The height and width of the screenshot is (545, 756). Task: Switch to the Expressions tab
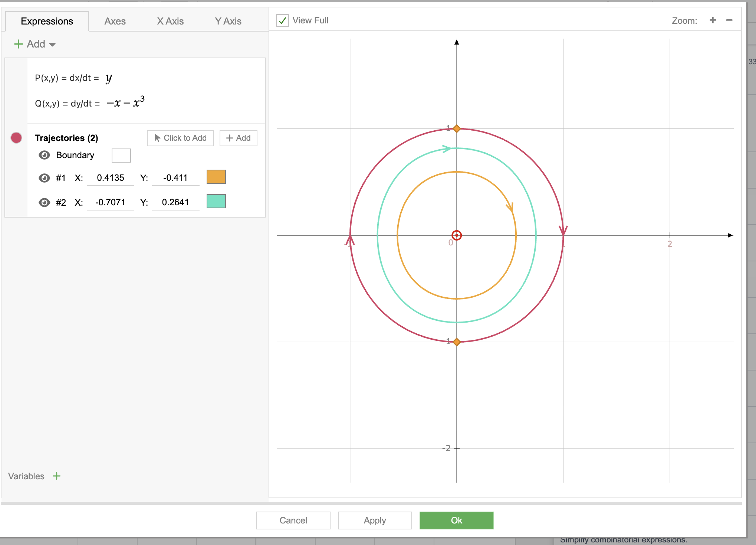point(47,21)
